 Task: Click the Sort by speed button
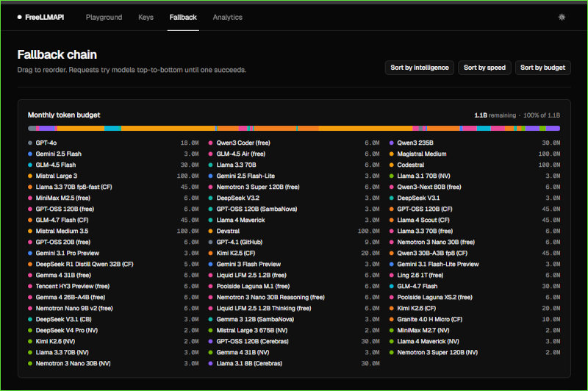[484, 68]
